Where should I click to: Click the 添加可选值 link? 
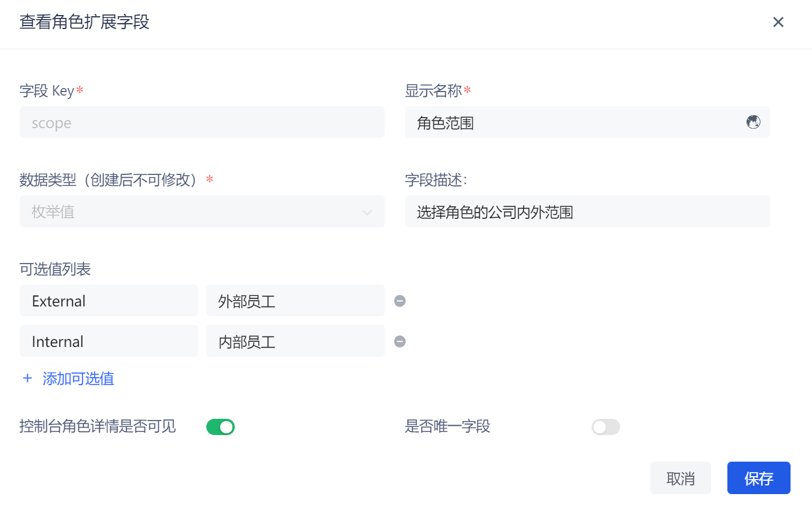tap(78, 379)
